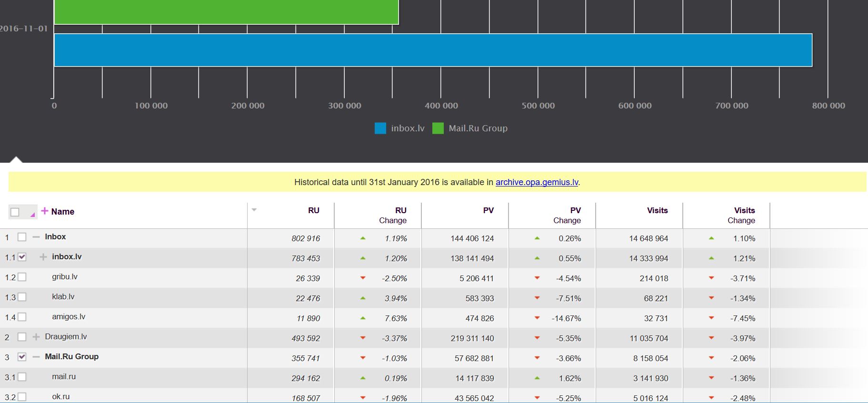
Task: Click the blue inbox.lv chart bar
Action: tap(433, 50)
